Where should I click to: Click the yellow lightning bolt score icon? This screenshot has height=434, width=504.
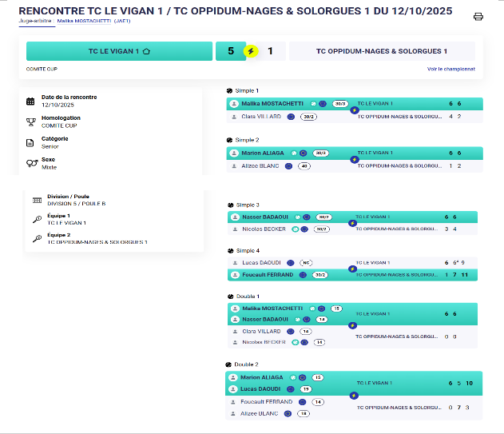point(252,51)
